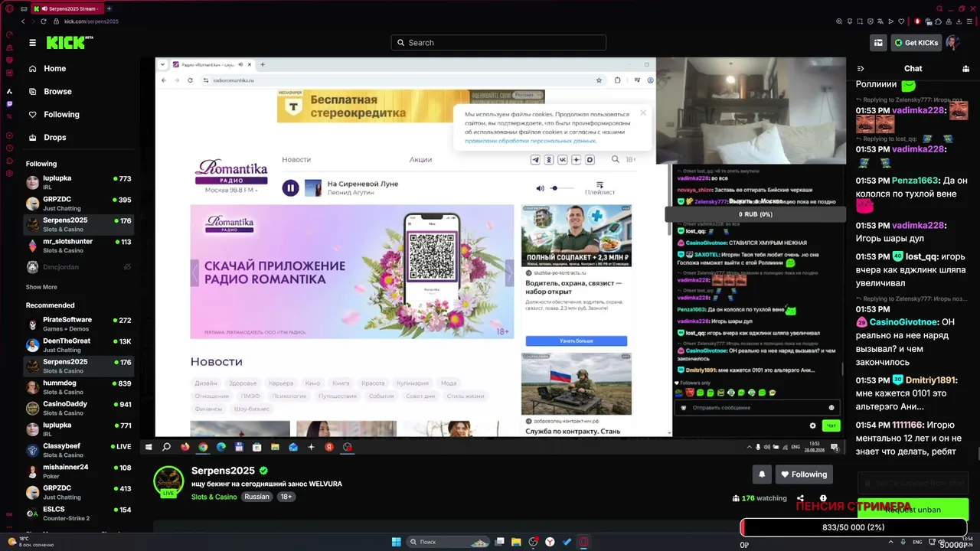Click the Russian language tag
Screen dimensions: 980x551
pyautogui.click(x=256, y=497)
